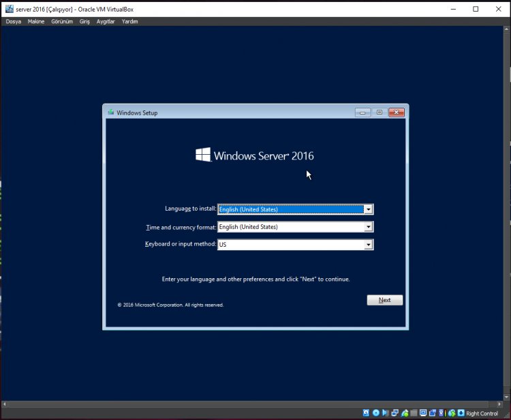Click the Right Control host key label
The width and height of the screenshot is (511, 420).
tap(482, 413)
